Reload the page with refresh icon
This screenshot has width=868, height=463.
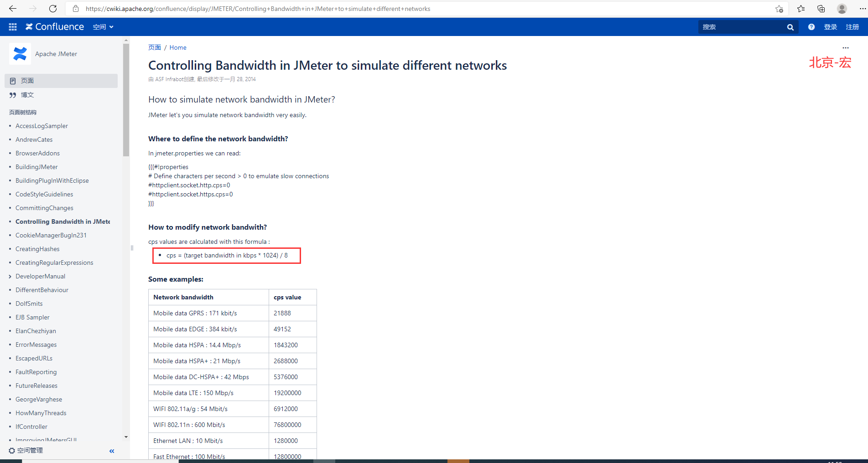click(x=53, y=9)
